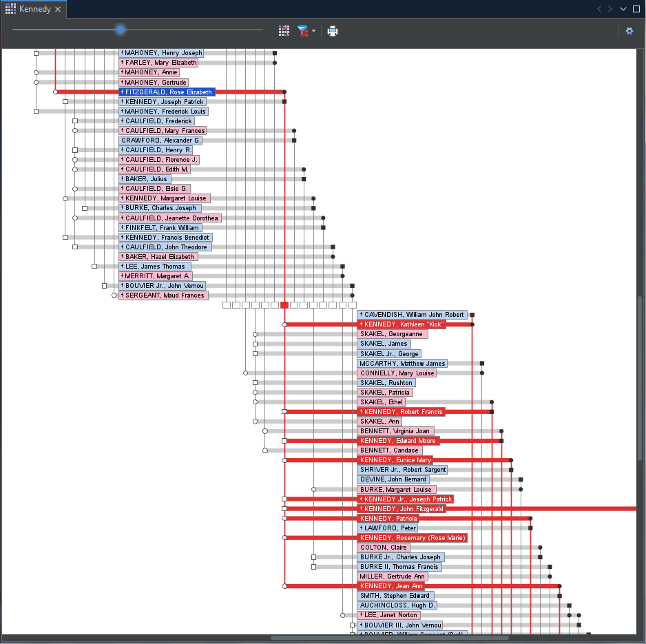The image size is (646, 644).
Task: Select MCCARTHY, Matthew James
Action: click(402, 364)
